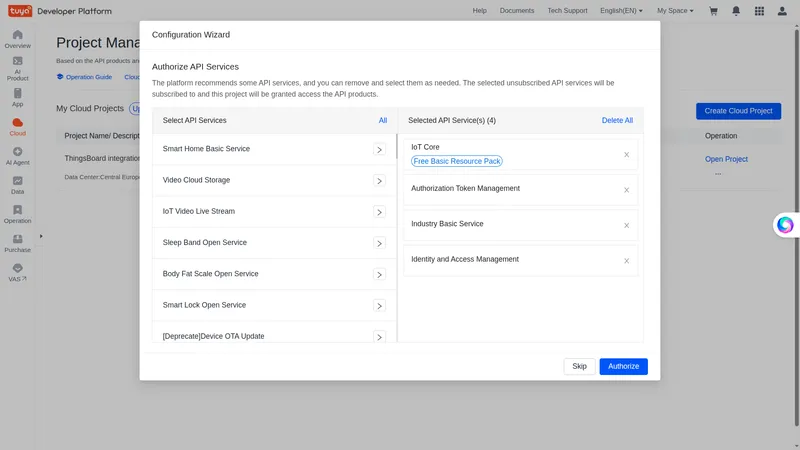
Task: Open the notifications bell icon
Action: 736,11
